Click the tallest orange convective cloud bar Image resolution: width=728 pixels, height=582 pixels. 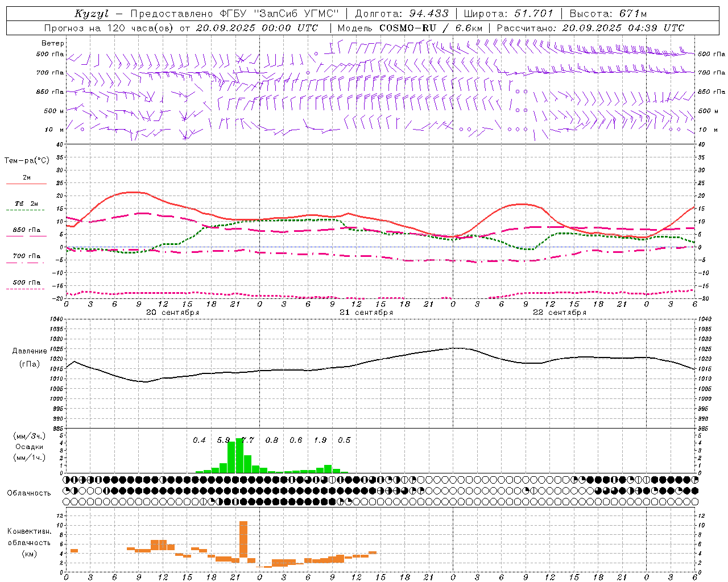click(x=243, y=539)
